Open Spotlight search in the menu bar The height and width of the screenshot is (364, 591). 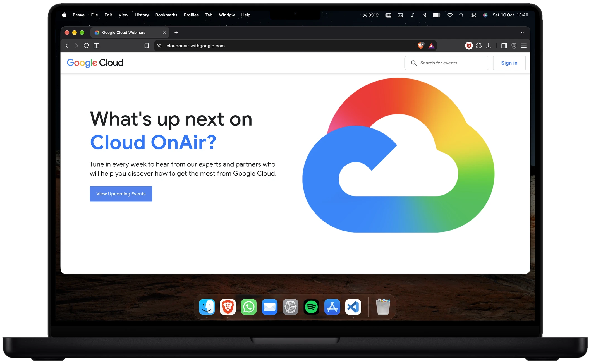461,15
